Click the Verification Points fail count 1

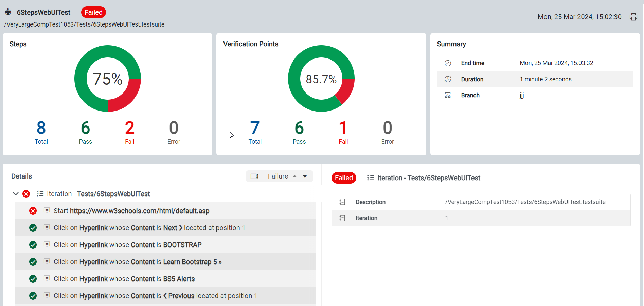(343, 128)
